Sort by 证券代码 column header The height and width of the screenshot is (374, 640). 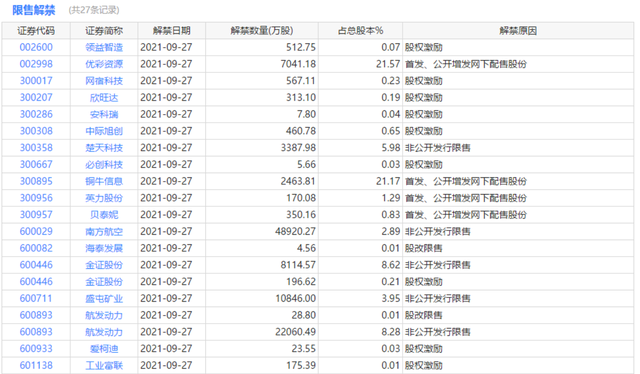click(36, 31)
